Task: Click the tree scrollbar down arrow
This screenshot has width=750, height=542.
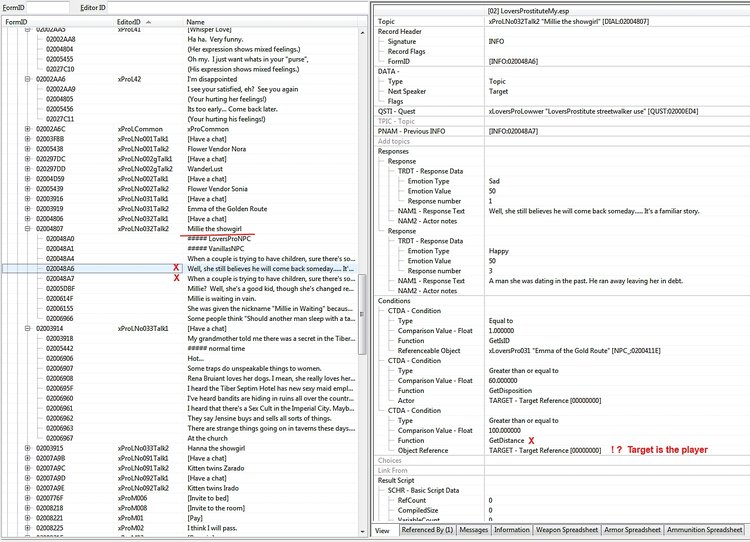Action: point(362,531)
